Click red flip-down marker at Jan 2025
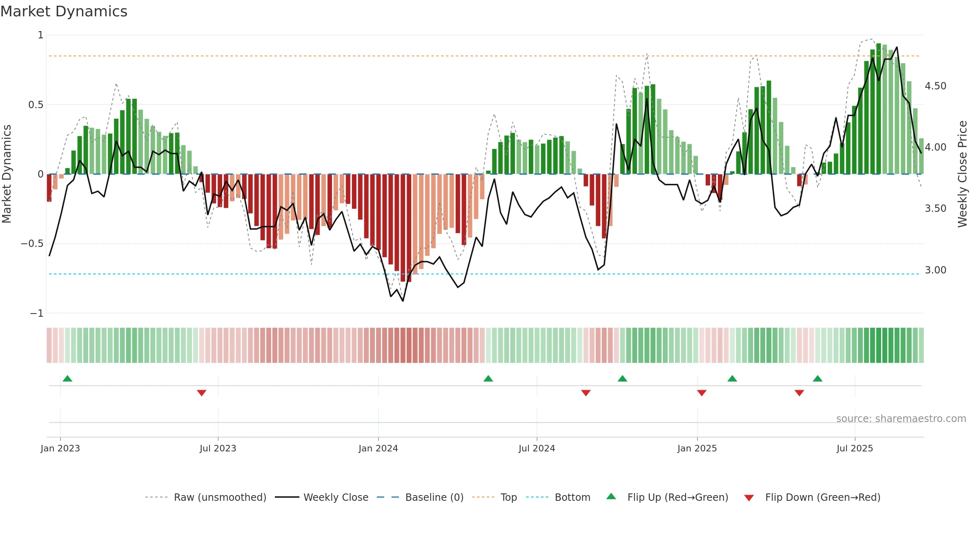Image resolution: width=980 pixels, height=551 pixels. pos(702,393)
